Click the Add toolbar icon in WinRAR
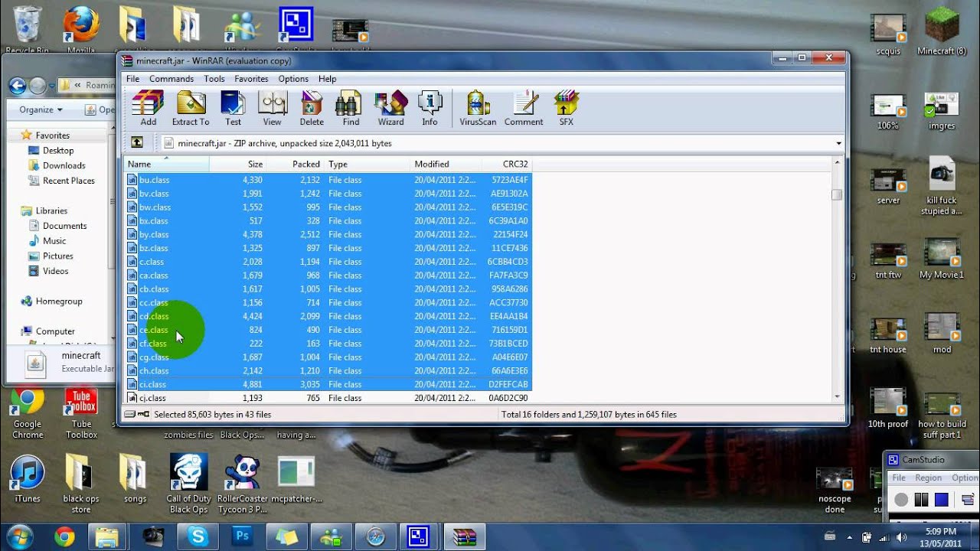 tap(148, 108)
